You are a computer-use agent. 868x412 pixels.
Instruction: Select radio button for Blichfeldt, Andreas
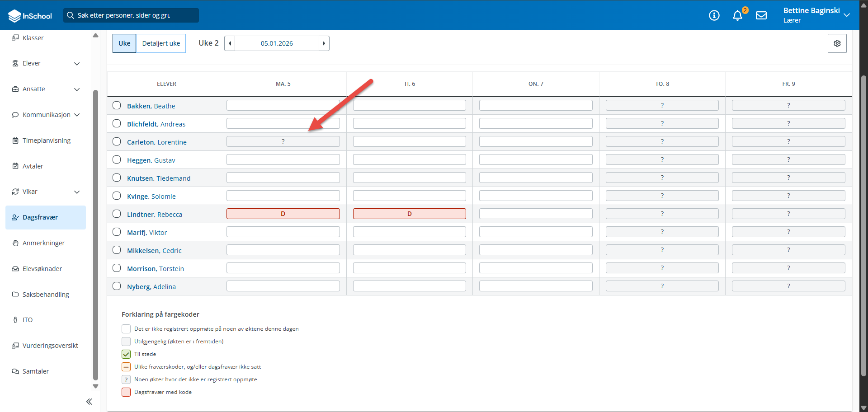(117, 123)
